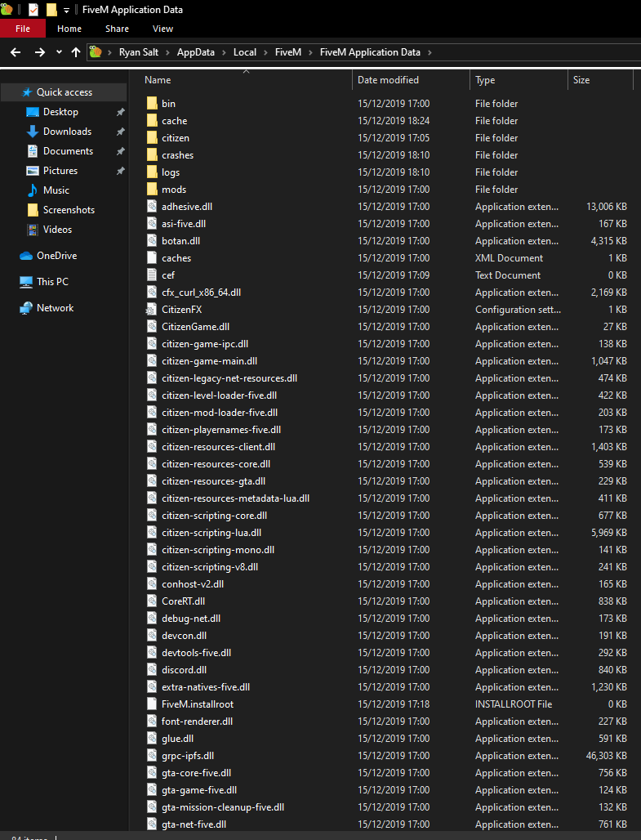
Task: Expand chevron after FiveM Application Data breadcrumb
Action: [x=430, y=52]
